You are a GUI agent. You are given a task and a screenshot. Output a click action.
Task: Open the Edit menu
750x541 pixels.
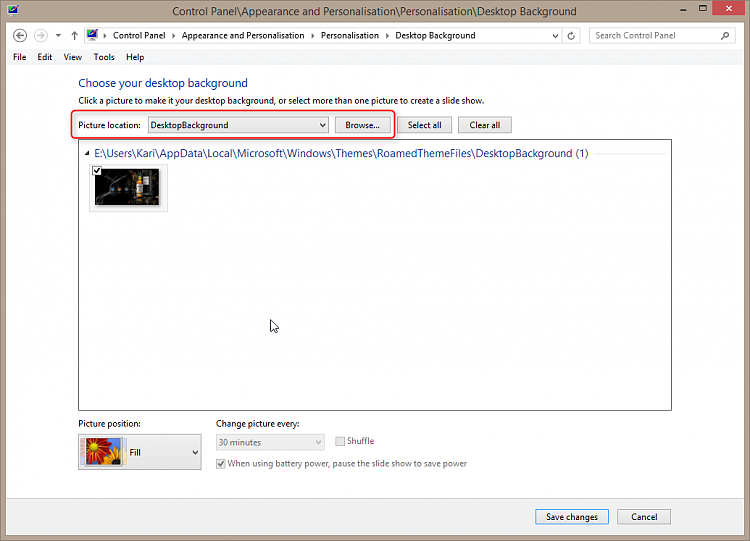[44, 57]
